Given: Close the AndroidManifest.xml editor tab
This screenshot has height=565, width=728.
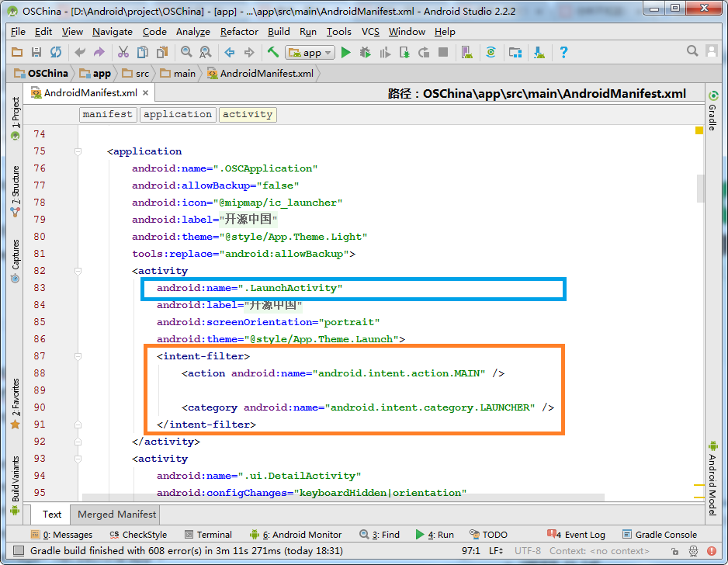Looking at the screenshot, I should 146,93.
